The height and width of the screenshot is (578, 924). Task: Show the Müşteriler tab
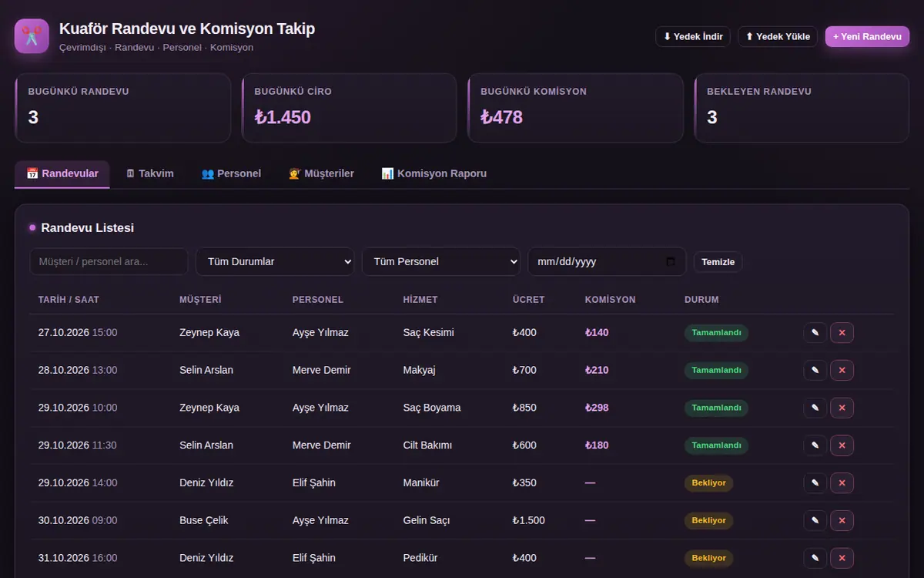coord(321,174)
